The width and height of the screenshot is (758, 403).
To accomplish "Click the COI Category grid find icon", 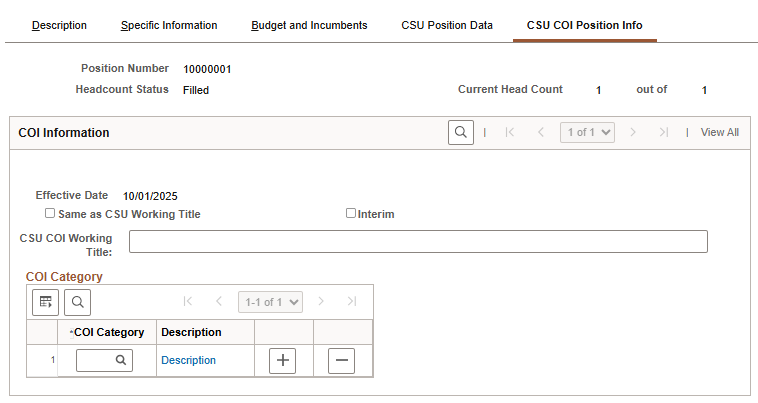I will coord(77,301).
